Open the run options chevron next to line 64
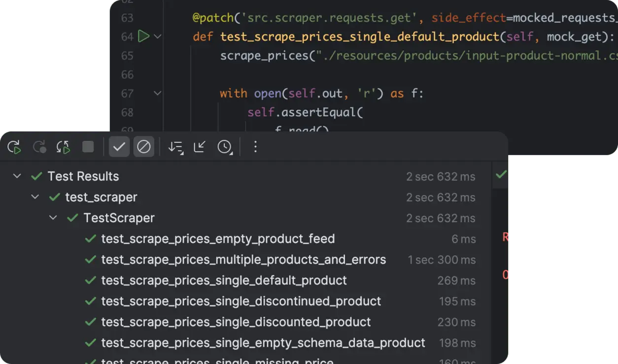Image resolution: width=618 pixels, height=364 pixels. tap(157, 36)
